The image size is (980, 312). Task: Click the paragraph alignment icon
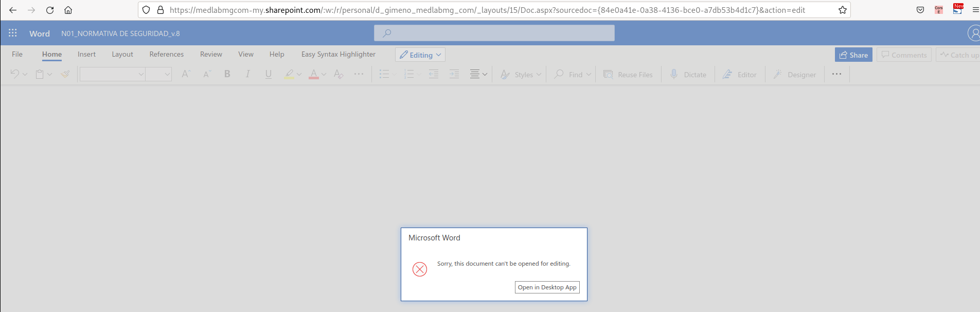pos(475,74)
